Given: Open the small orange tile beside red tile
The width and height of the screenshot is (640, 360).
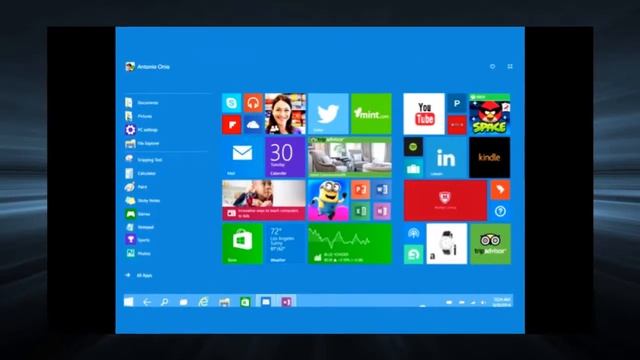Looking at the screenshot, I should coord(500,190).
